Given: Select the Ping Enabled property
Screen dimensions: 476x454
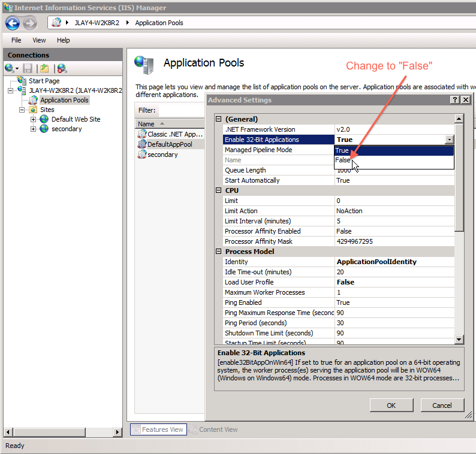Looking at the screenshot, I should 339,302.
